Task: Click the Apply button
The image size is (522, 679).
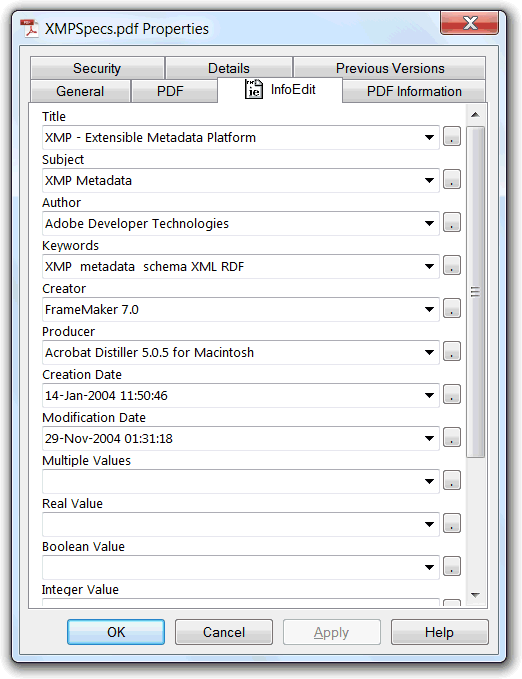Action: click(x=331, y=632)
